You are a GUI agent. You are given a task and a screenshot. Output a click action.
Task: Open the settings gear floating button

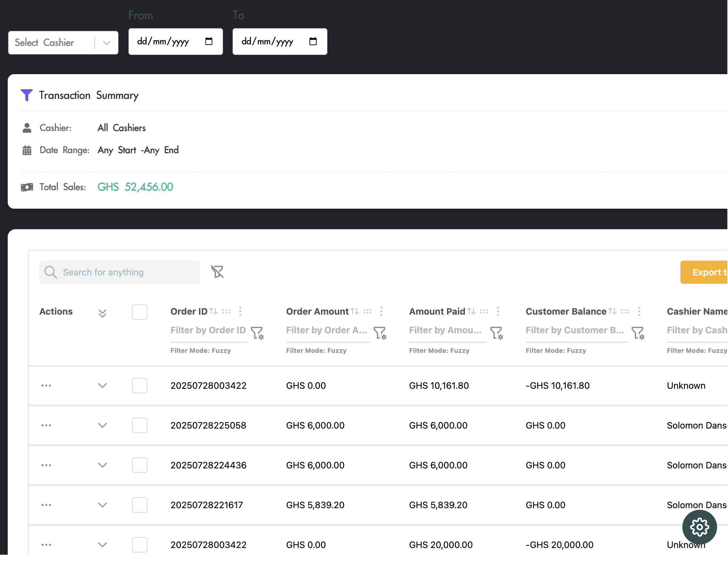pyautogui.click(x=699, y=527)
